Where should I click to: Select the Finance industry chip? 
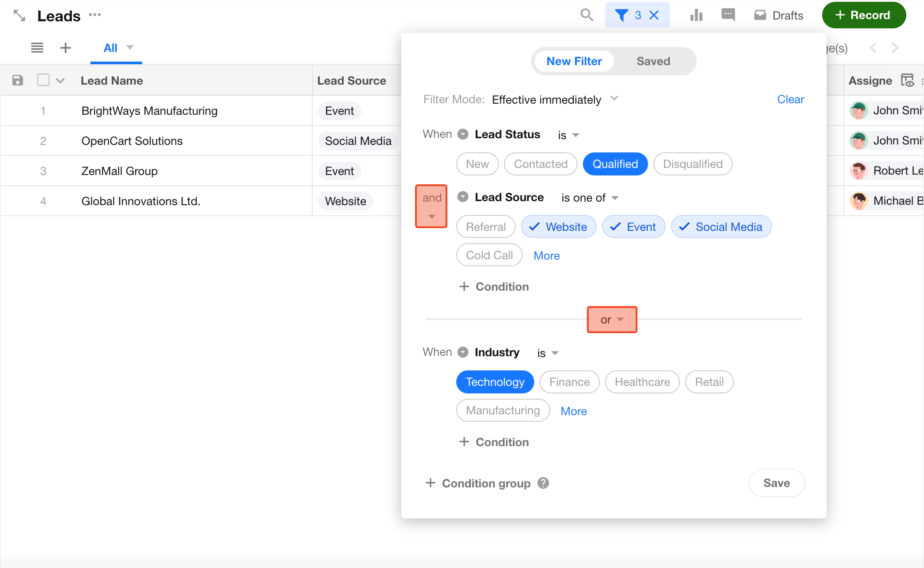click(x=569, y=382)
